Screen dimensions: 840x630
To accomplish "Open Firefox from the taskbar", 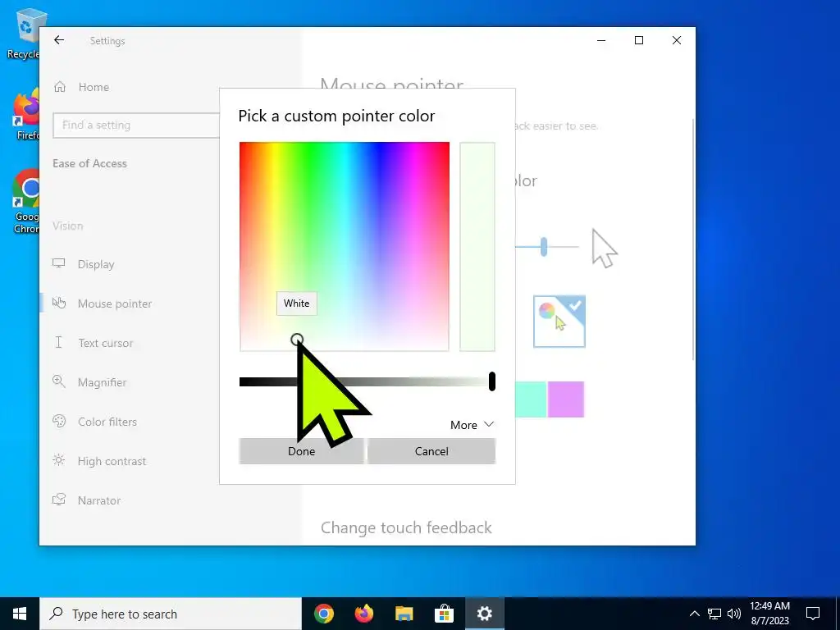I will tap(363, 614).
